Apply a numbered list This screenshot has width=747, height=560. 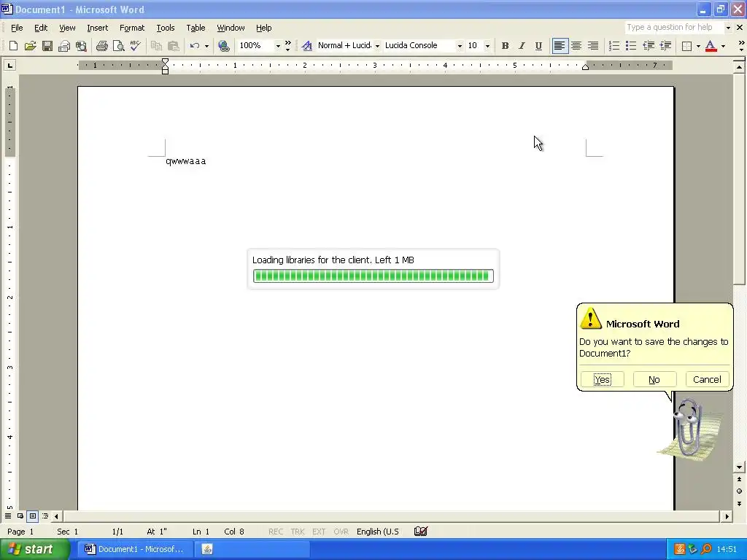click(x=614, y=46)
